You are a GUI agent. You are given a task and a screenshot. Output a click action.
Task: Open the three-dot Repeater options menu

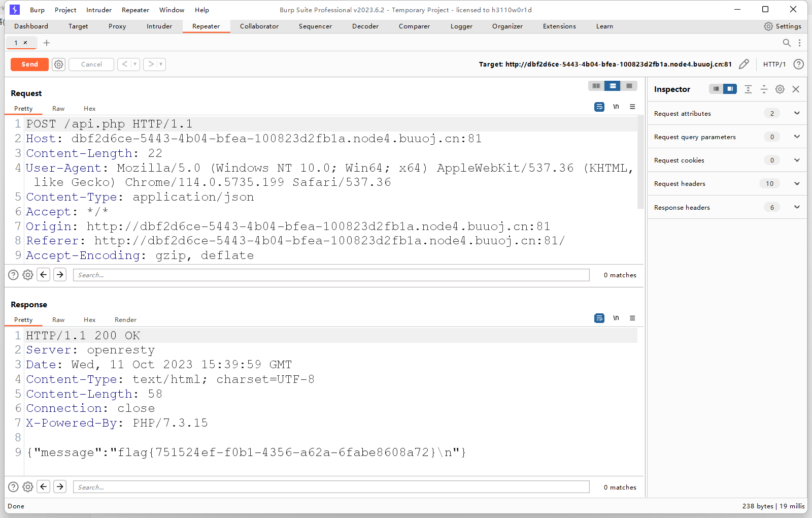pos(800,43)
